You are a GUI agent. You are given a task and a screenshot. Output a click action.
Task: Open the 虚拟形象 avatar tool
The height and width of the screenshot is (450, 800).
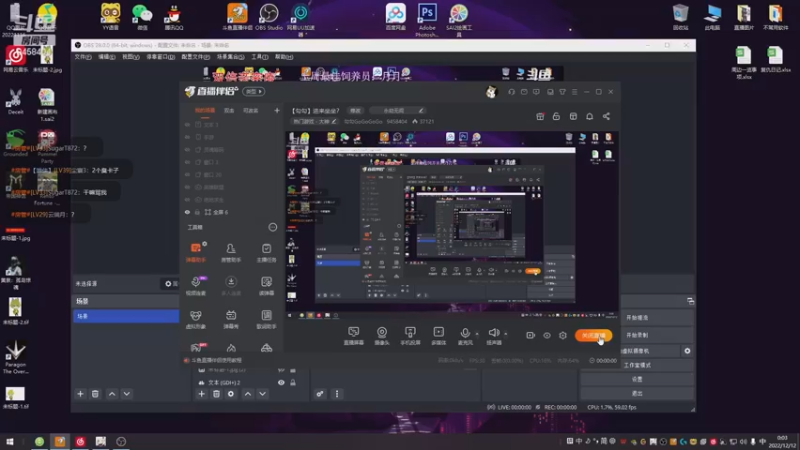coord(196,319)
